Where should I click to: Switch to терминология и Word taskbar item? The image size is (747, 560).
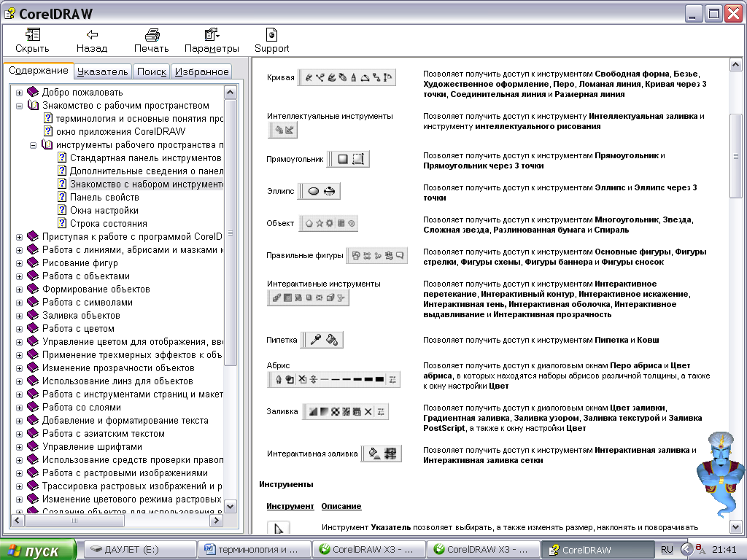coord(255,550)
